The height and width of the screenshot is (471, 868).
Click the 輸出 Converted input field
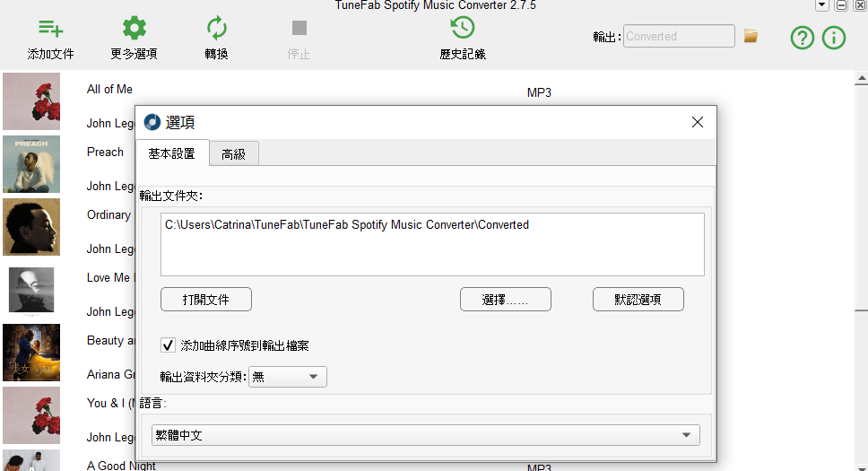pyautogui.click(x=679, y=36)
